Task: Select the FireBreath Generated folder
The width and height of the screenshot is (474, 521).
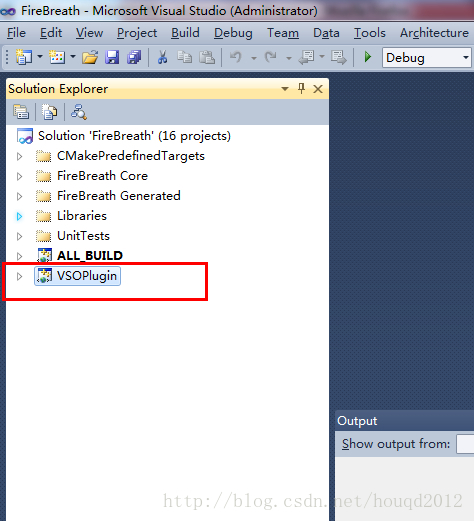Action: [119, 196]
